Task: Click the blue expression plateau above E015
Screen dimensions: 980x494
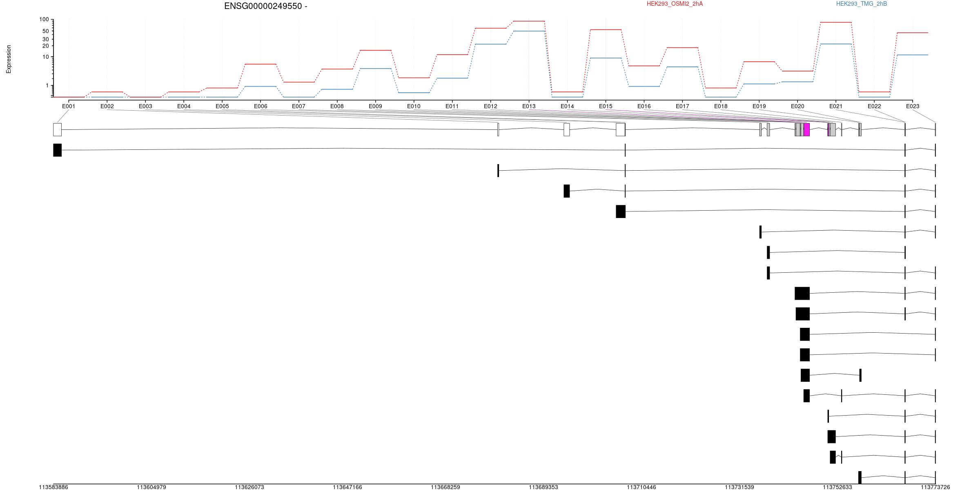Action: 606,58
